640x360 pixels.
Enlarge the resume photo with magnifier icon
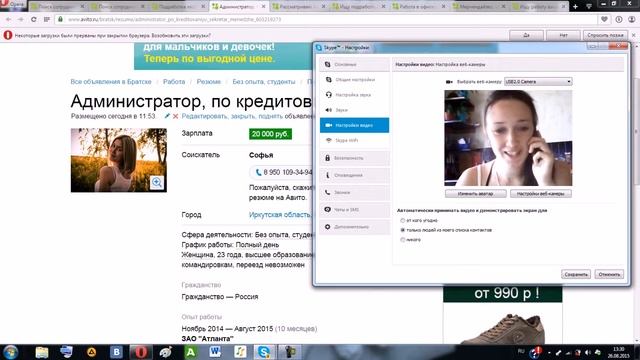click(x=157, y=182)
